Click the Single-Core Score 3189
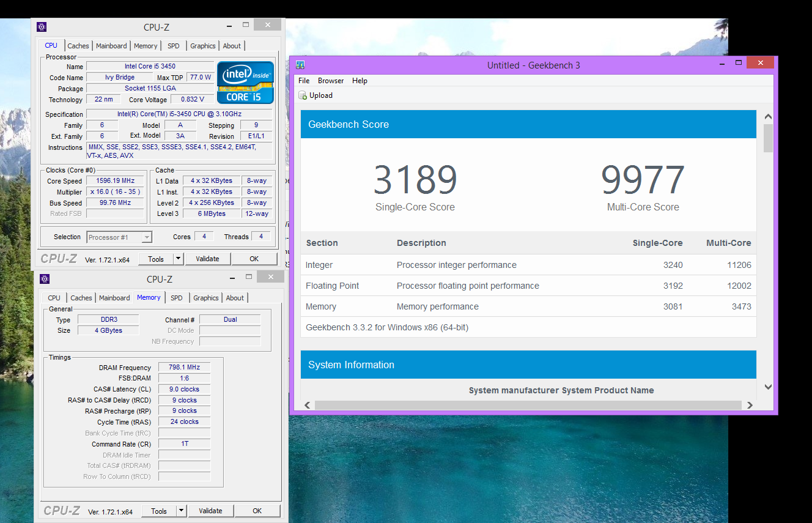The height and width of the screenshot is (523, 812). pos(415,180)
